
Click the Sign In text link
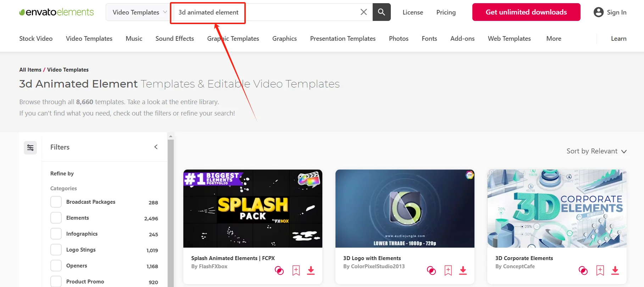pos(617,12)
